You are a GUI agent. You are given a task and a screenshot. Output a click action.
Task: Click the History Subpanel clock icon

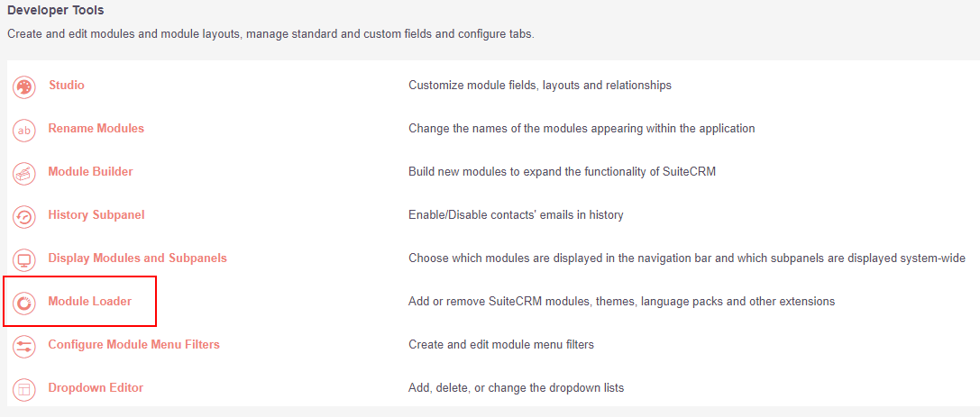click(x=24, y=216)
